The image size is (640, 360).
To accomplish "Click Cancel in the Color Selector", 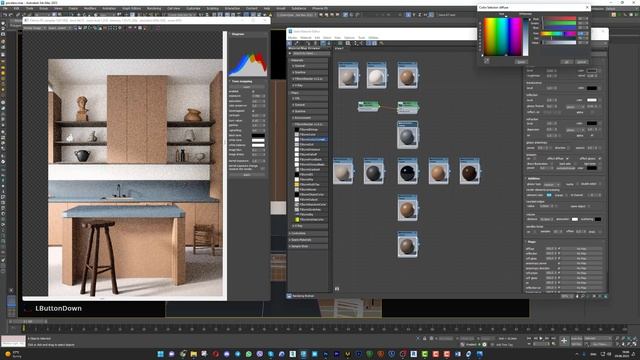I will [581, 62].
